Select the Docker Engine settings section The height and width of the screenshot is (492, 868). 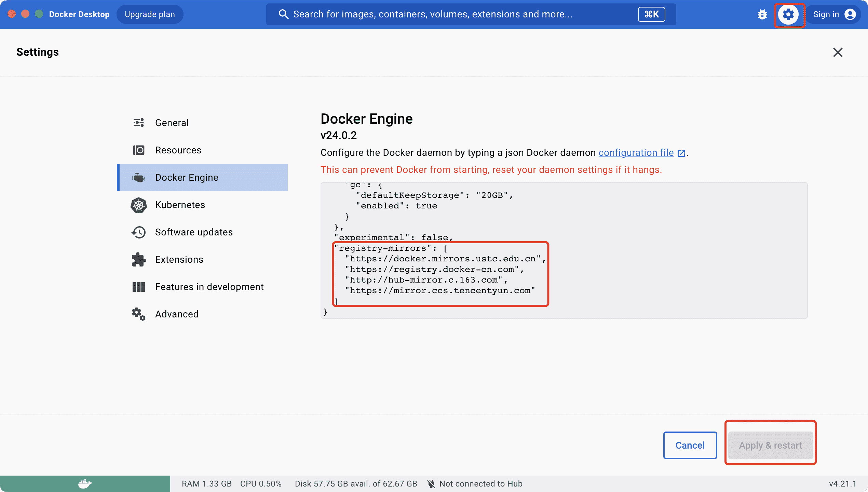point(202,178)
